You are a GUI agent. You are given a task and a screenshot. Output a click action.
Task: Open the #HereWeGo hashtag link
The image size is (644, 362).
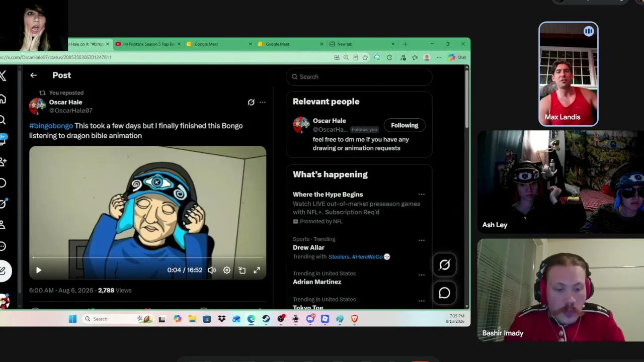(x=367, y=257)
